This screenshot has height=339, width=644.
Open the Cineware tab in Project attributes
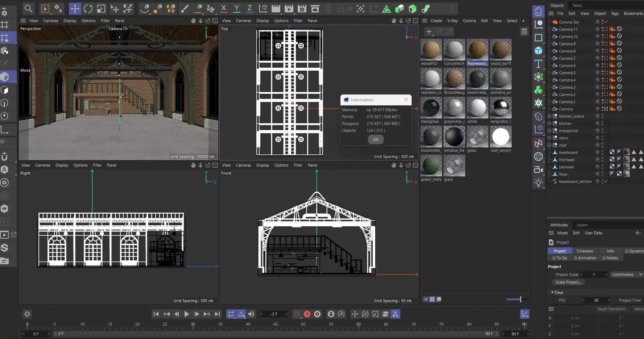click(585, 251)
